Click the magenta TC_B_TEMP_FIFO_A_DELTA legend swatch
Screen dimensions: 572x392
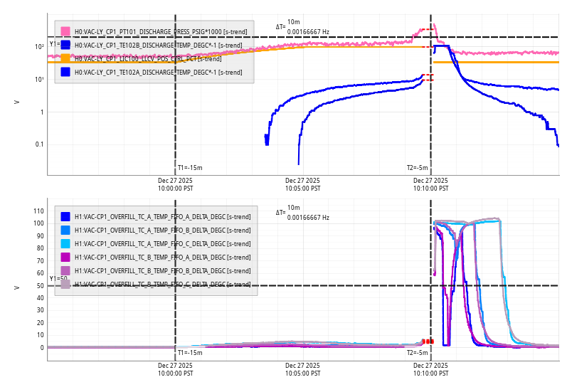click(x=65, y=257)
